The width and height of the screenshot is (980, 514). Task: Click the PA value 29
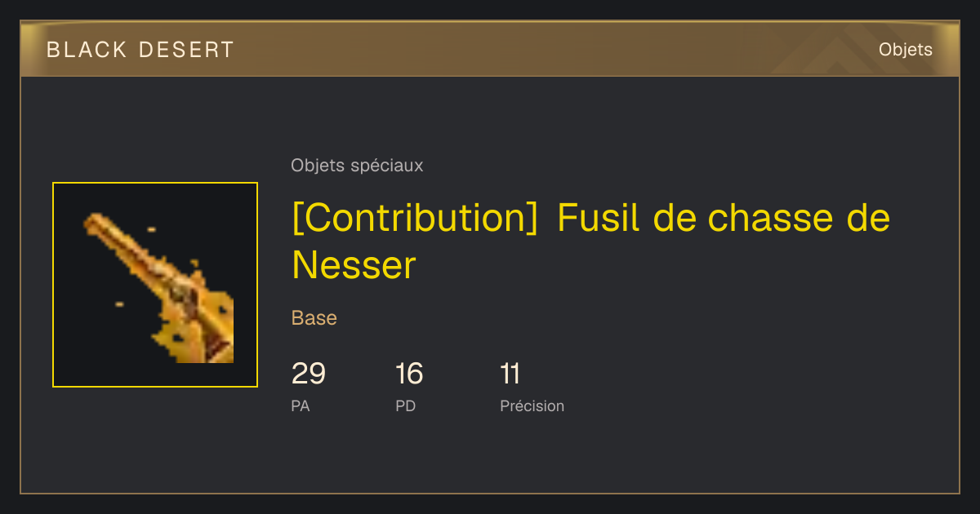coord(309,374)
